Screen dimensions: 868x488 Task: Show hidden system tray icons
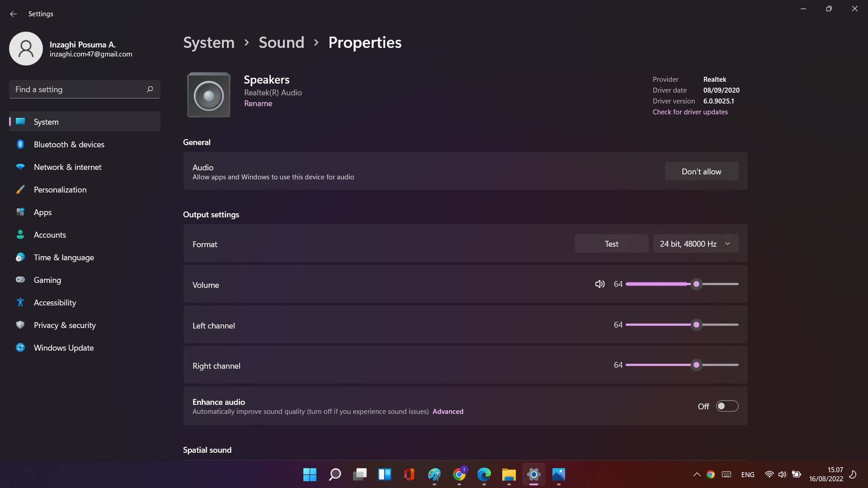click(697, 474)
